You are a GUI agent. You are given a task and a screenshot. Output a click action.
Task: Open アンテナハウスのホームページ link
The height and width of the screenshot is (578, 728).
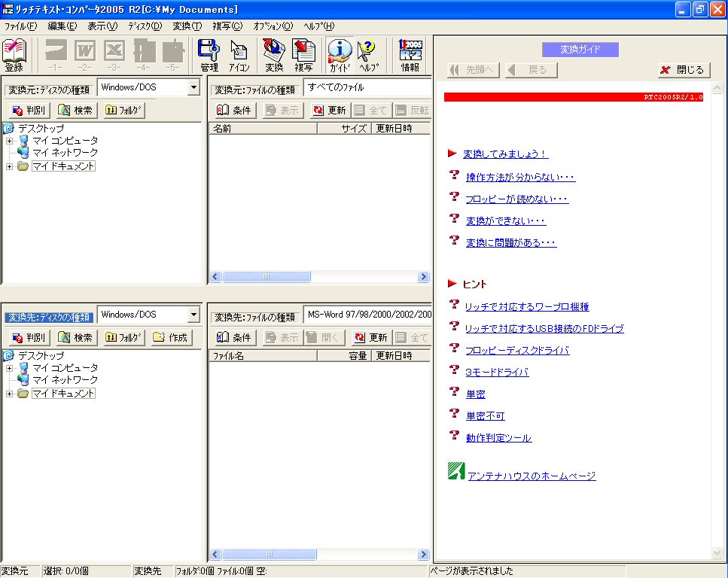coord(532,476)
